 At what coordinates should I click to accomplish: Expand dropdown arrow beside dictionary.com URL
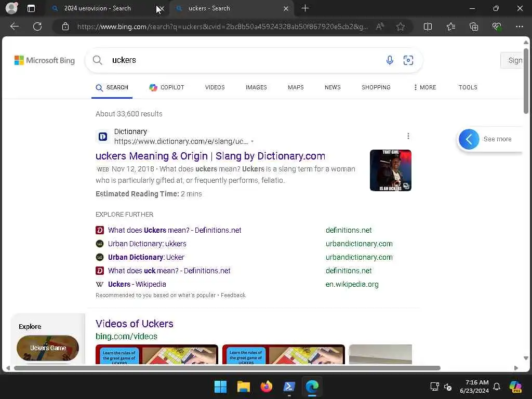[252, 141]
